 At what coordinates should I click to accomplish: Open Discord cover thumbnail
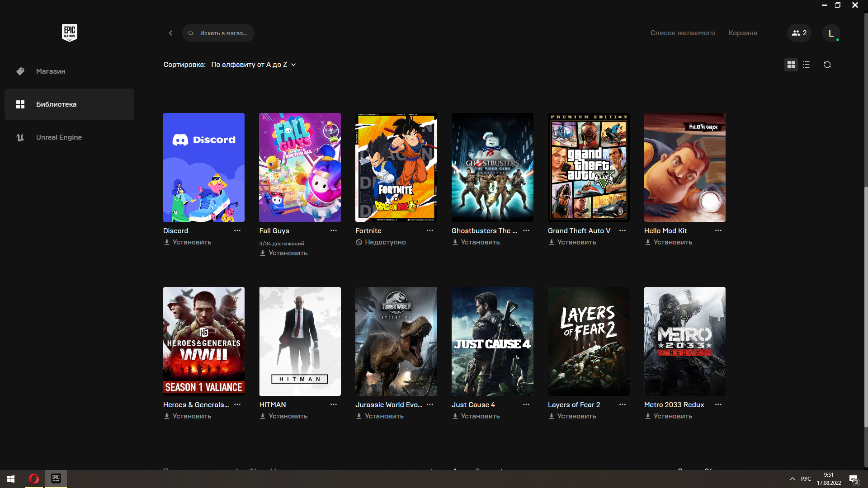tap(204, 167)
